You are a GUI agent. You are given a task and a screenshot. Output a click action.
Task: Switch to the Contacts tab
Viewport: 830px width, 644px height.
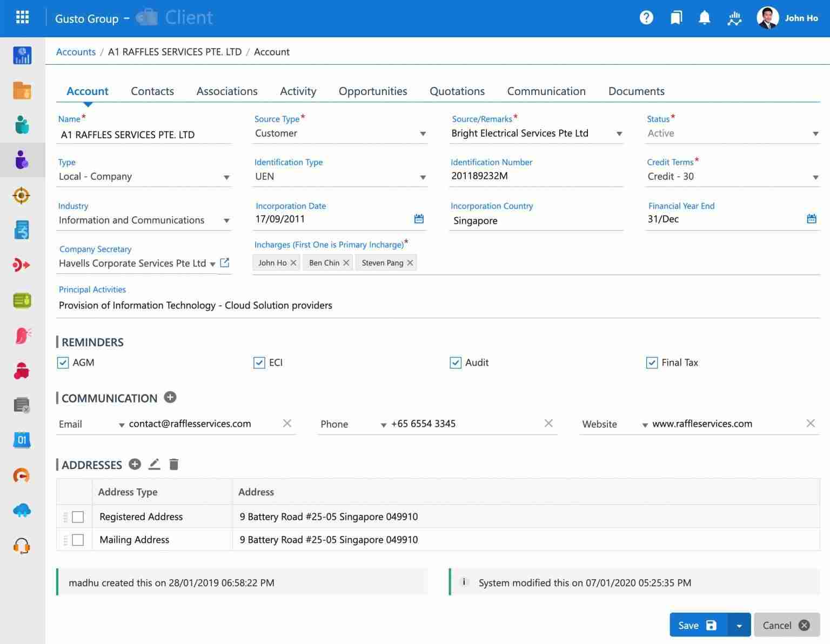pos(152,91)
